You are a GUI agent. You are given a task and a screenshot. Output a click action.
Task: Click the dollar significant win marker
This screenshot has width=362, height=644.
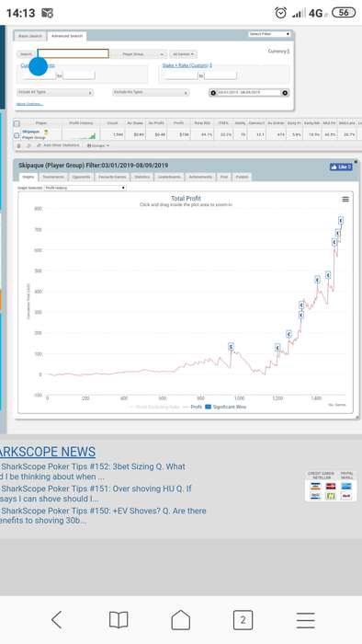232,347
